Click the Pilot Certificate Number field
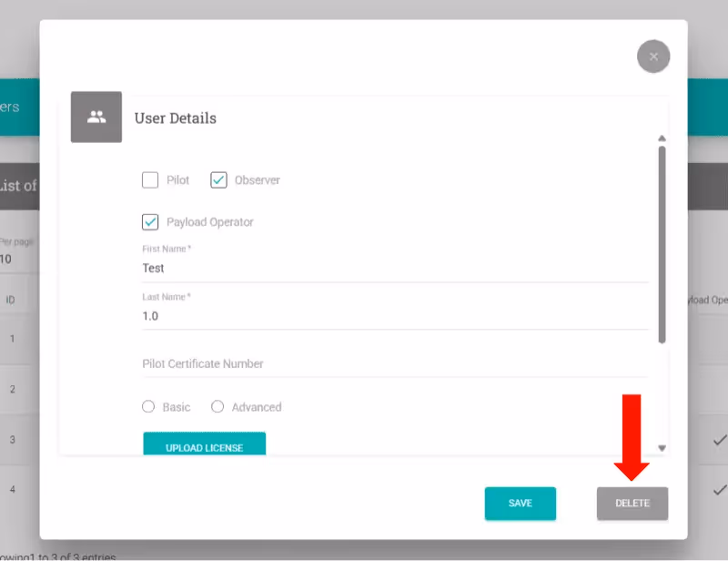 tap(394, 363)
